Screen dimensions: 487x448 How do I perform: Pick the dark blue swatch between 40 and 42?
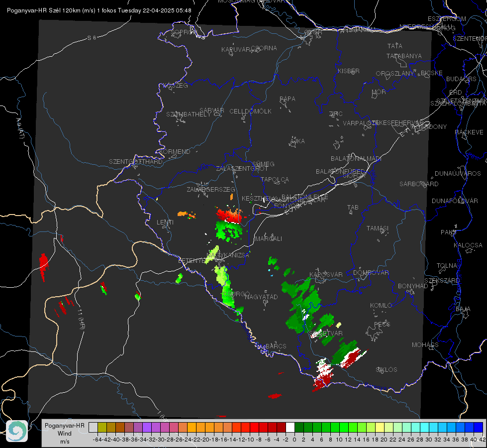click(x=479, y=427)
